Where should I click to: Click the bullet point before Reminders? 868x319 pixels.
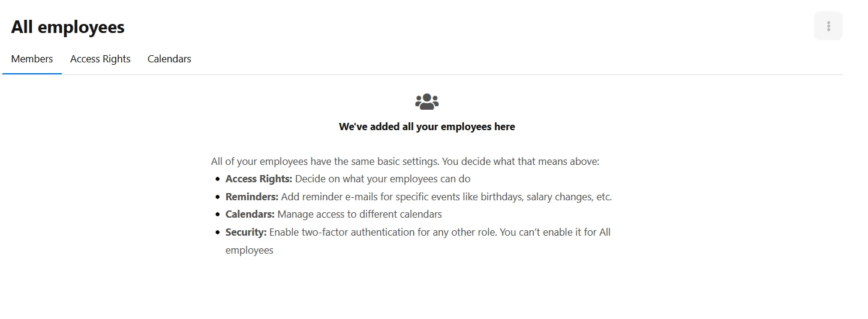point(217,197)
